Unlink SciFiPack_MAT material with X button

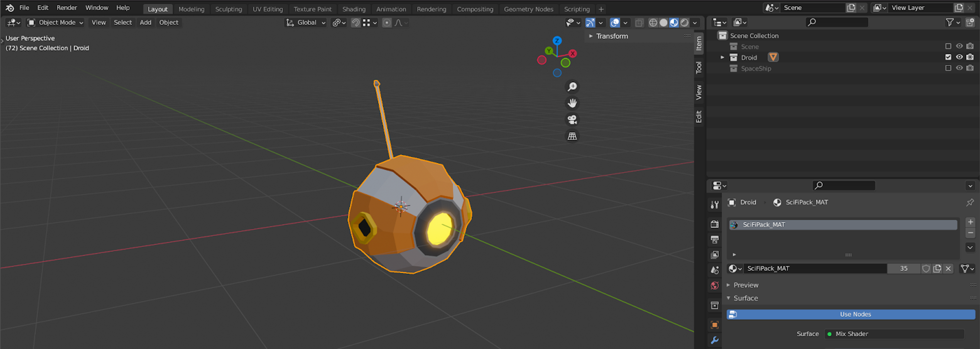(x=948, y=269)
